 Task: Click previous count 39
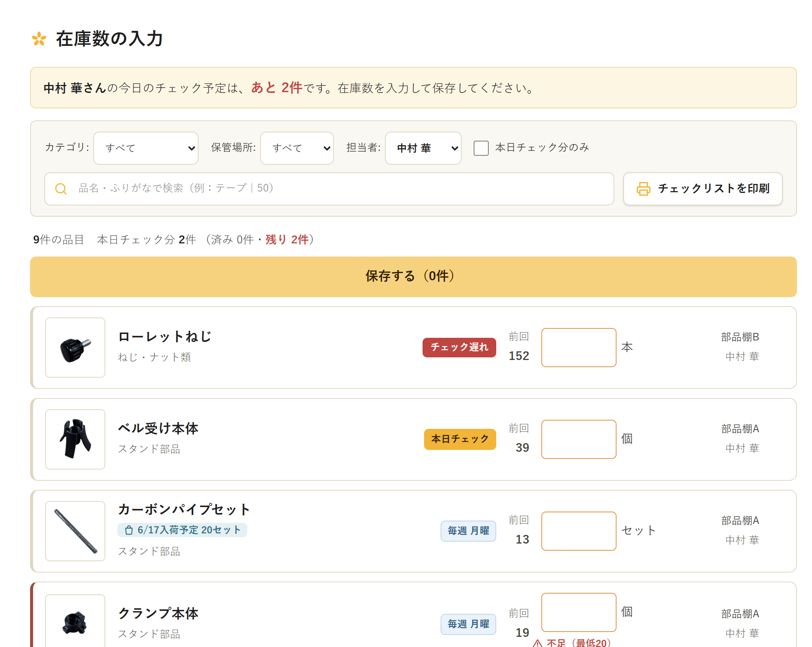(x=523, y=448)
